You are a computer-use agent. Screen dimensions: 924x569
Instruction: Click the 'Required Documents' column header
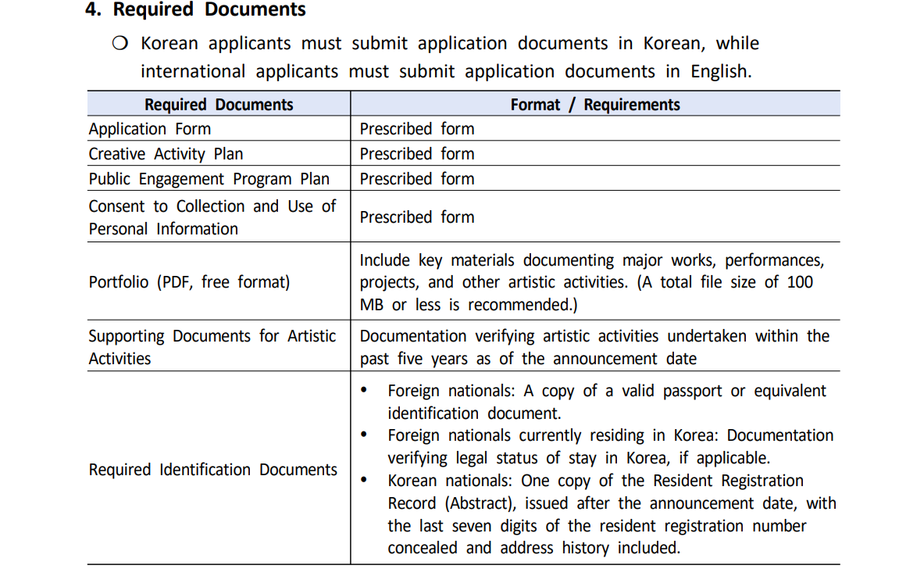click(x=219, y=105)
